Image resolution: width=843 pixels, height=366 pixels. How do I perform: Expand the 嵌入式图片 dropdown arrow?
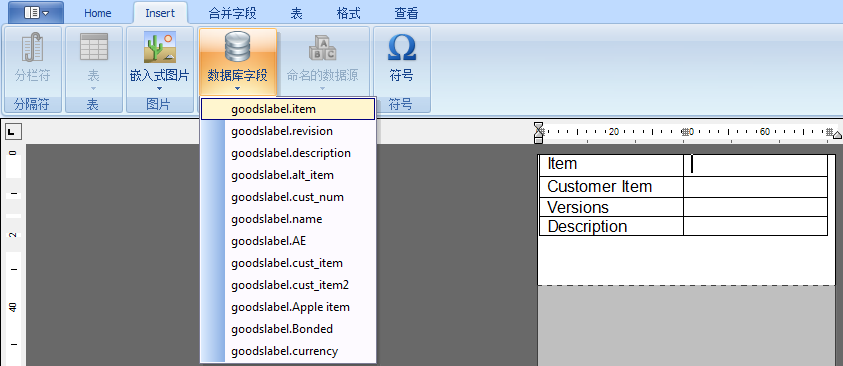160,89
